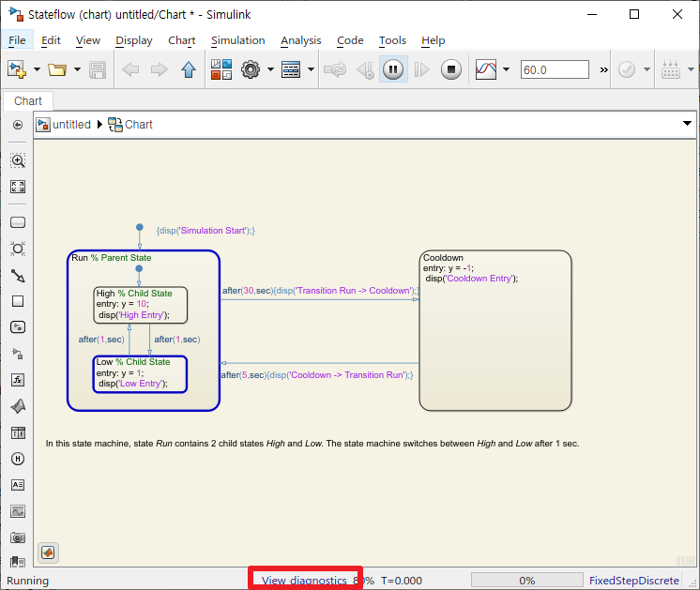The image size is (700, 590).
Task: Pause the running simulation
Action: (x=393, y=69)
